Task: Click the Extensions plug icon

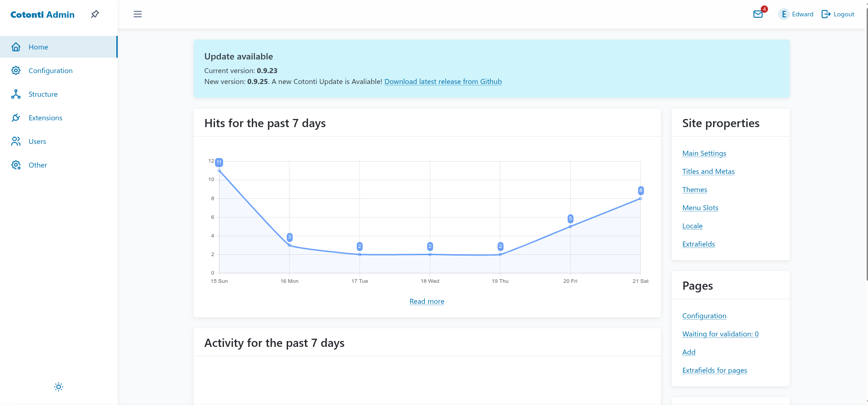Action: pyautogui.click(x=16, y=118)
